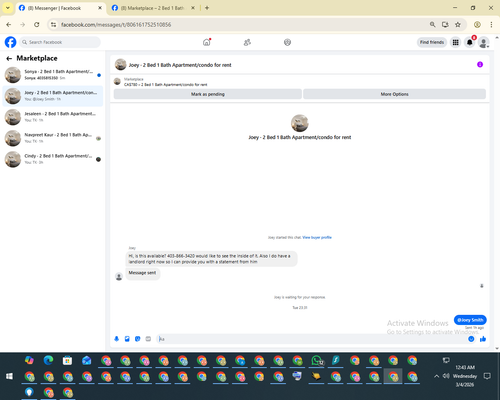The width and height of the screenshot is (500, 400).
Task: Bookmark this page with the star
Action: (x=458, y=25)
